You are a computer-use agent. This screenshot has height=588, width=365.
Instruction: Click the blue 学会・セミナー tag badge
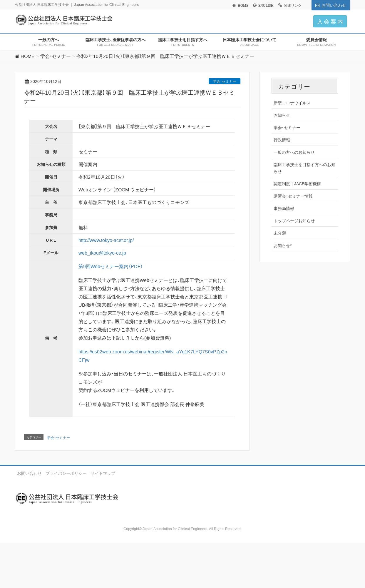point(225,81)
